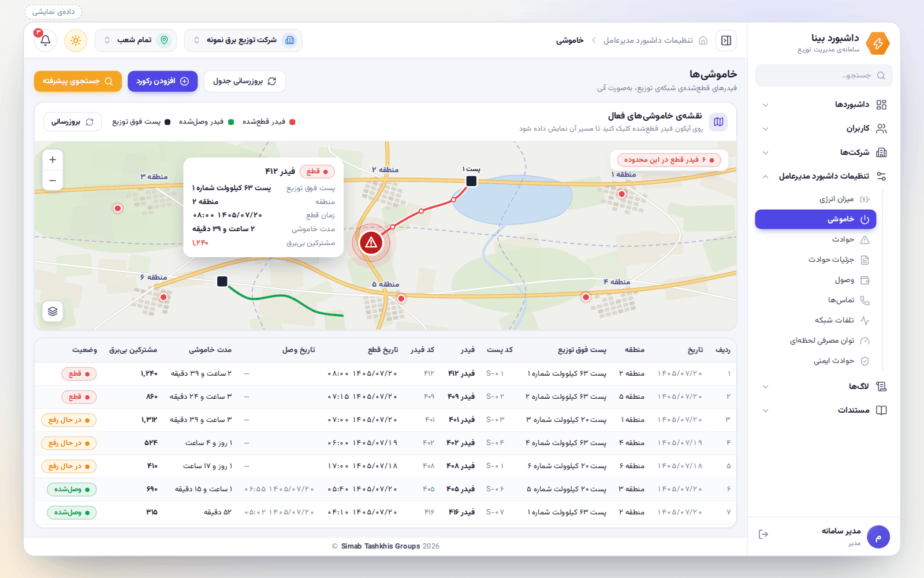Open توان مصرفی لحظه‌ای menu item
This screenshot has height=578, width=924.
click(x=815, y=341)
